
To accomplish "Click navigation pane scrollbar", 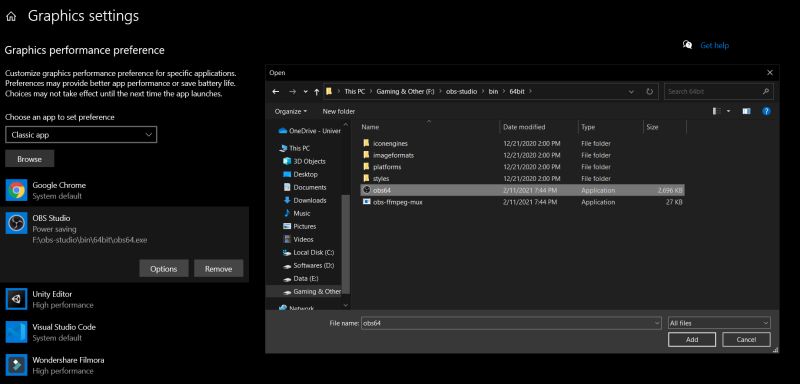I will point(345,245).
